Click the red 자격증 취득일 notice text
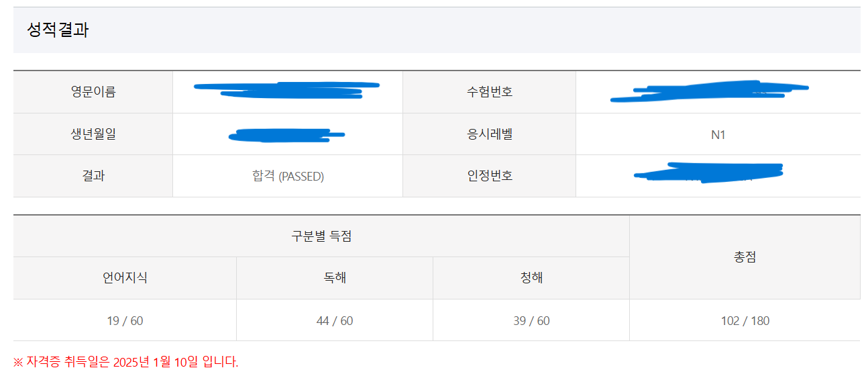Image resolution: width=868 pixels, height=372 pixels. pyautogui.click(x=125, y=363)
